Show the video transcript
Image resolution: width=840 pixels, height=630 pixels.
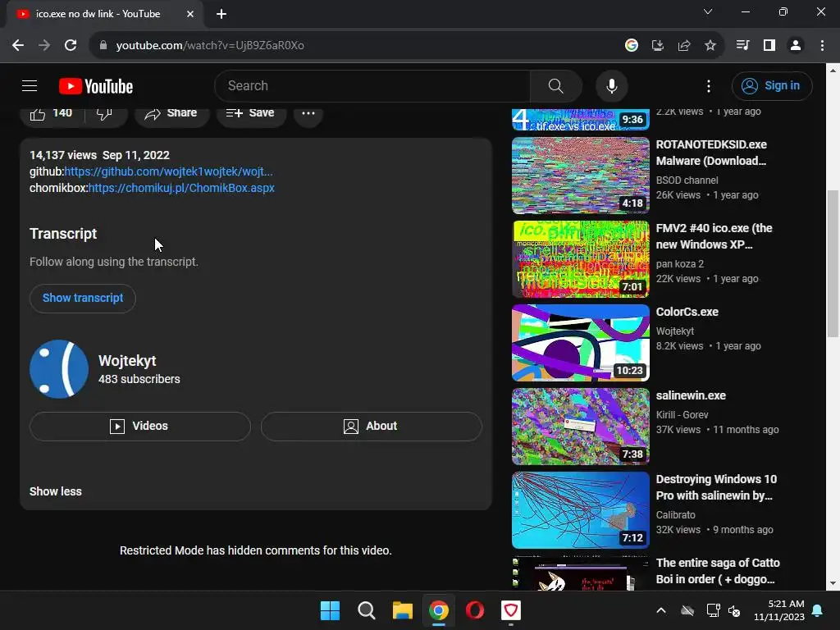83,299
